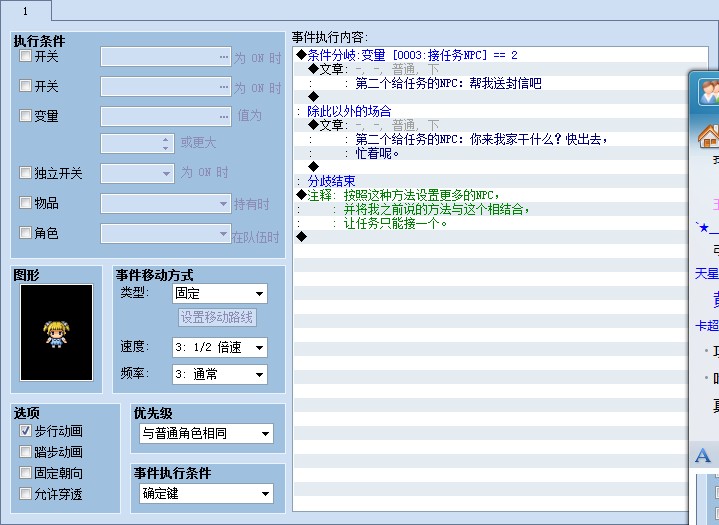
Task: Enable the 固定朝向 option
Action: 25,472
